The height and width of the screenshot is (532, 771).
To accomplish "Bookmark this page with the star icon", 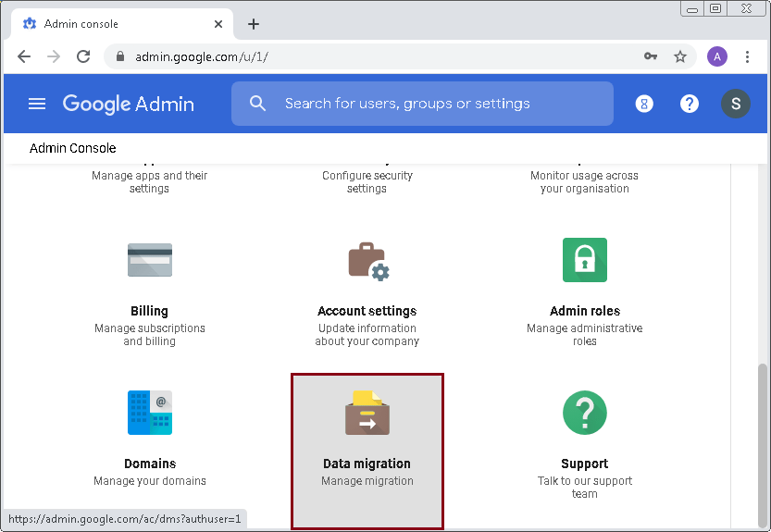I will point(680,56).
